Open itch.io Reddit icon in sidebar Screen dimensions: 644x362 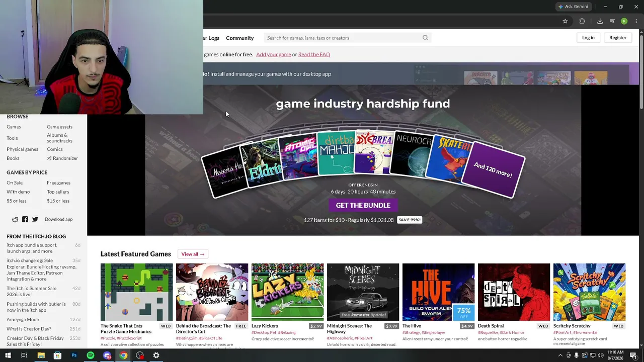pyautogui.click(x=15, y=219)
